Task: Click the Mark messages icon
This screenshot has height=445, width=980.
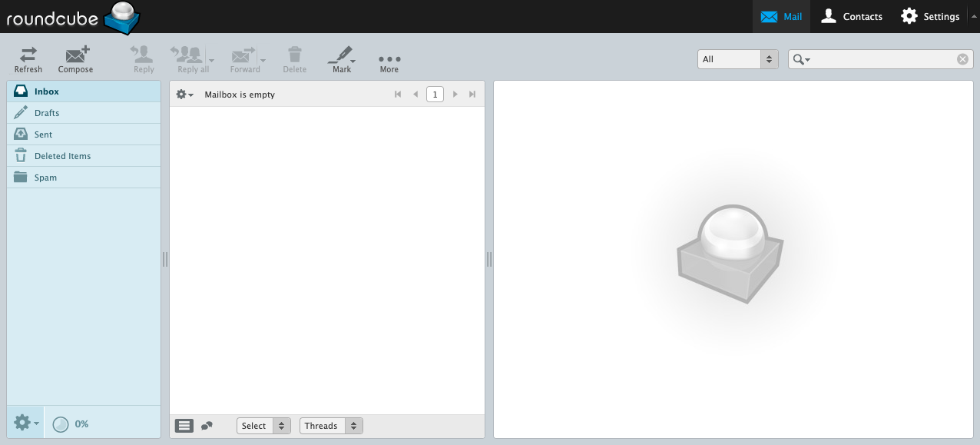Action: (x=340, y=58)
